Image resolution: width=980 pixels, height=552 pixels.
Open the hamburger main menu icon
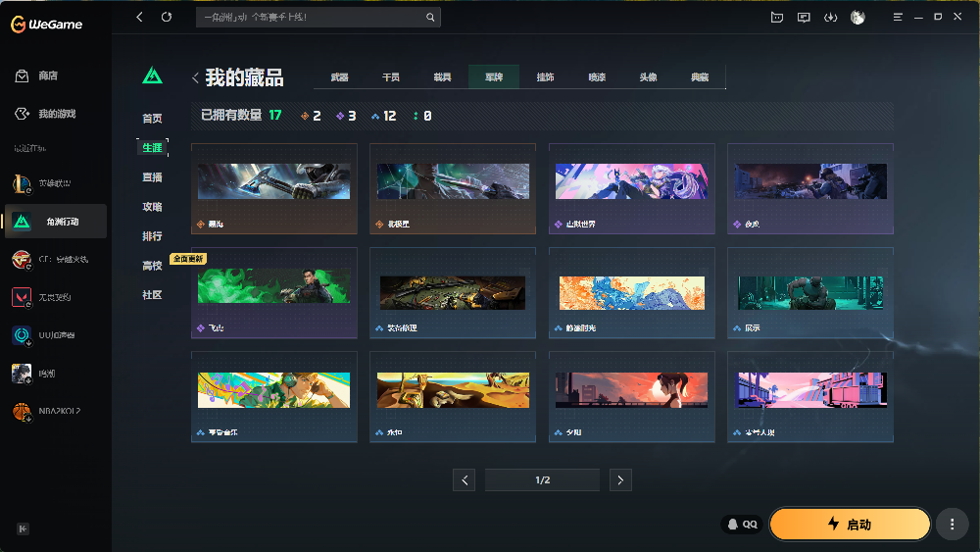click(x=898, y=18)
